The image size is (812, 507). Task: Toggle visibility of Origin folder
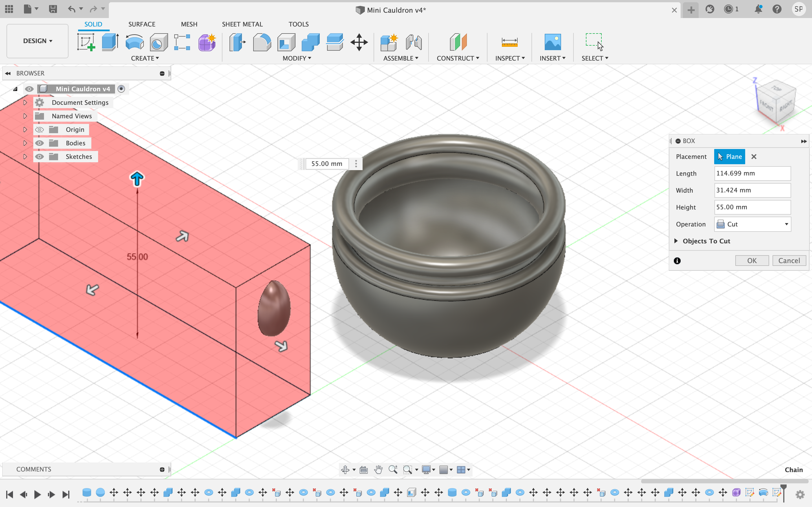click(39, 129)
